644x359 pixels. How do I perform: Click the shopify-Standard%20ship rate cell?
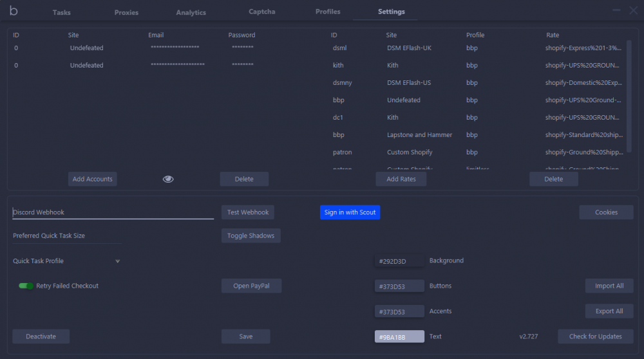[x=584, y=134]
